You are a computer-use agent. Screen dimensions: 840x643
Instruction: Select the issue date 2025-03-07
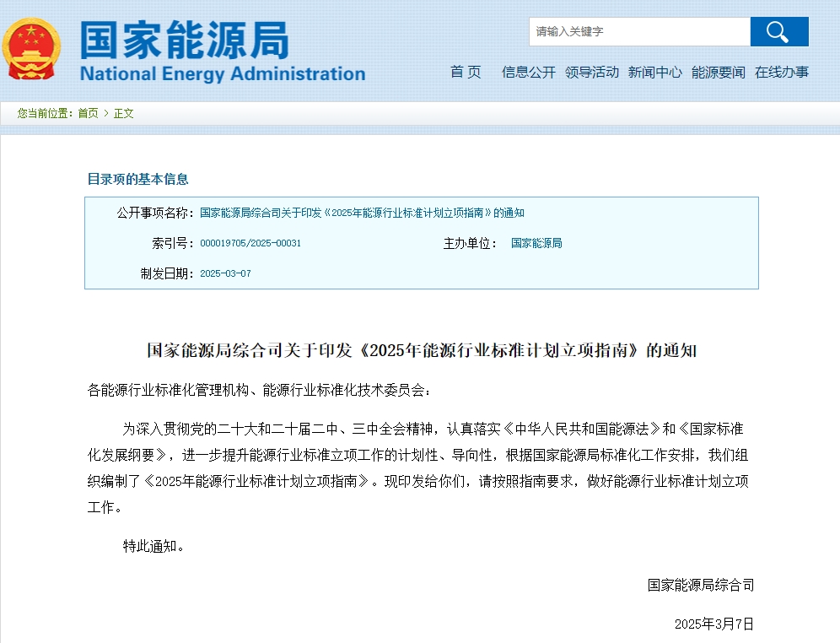point(225,273)
